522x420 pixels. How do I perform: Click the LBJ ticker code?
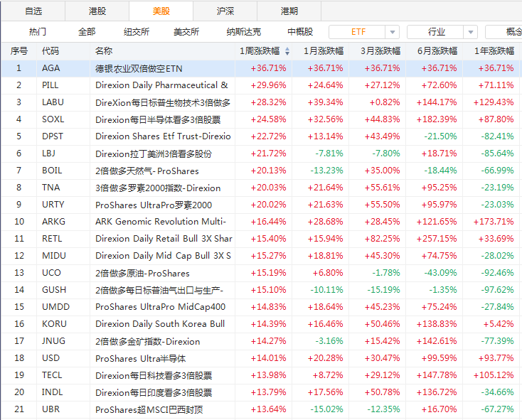(x=48, y=154)
